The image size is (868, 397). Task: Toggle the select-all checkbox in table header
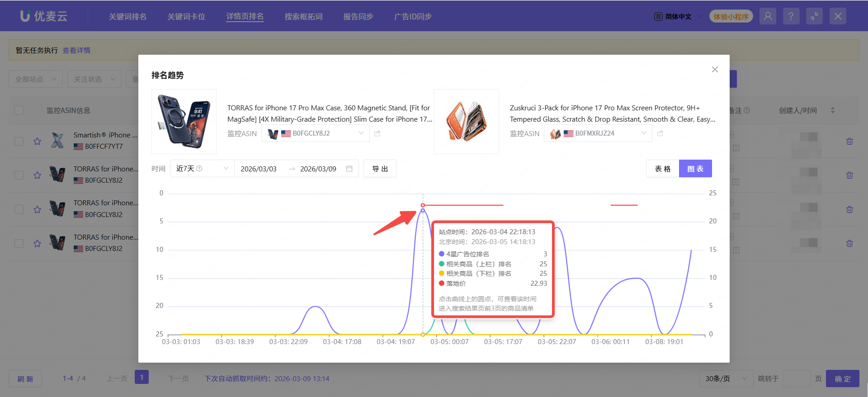19,110
